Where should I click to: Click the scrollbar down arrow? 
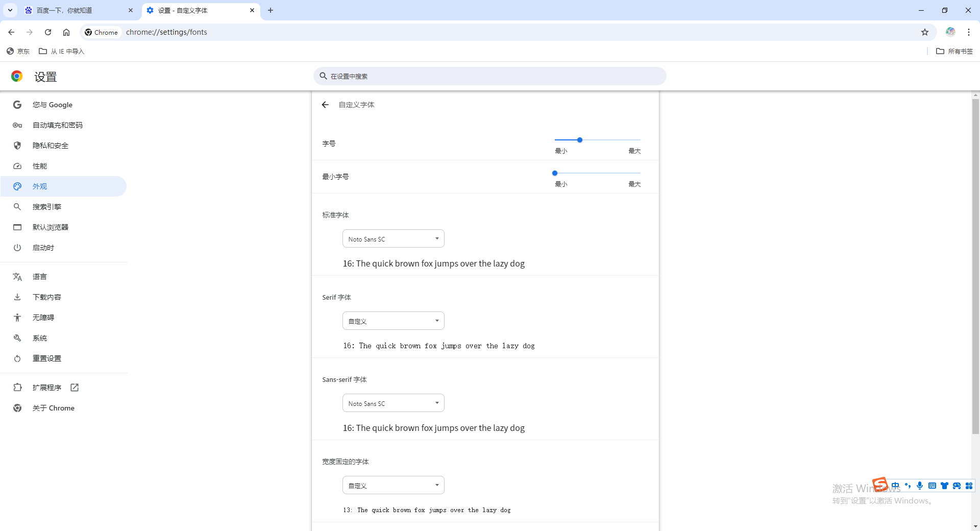point(975,526)
